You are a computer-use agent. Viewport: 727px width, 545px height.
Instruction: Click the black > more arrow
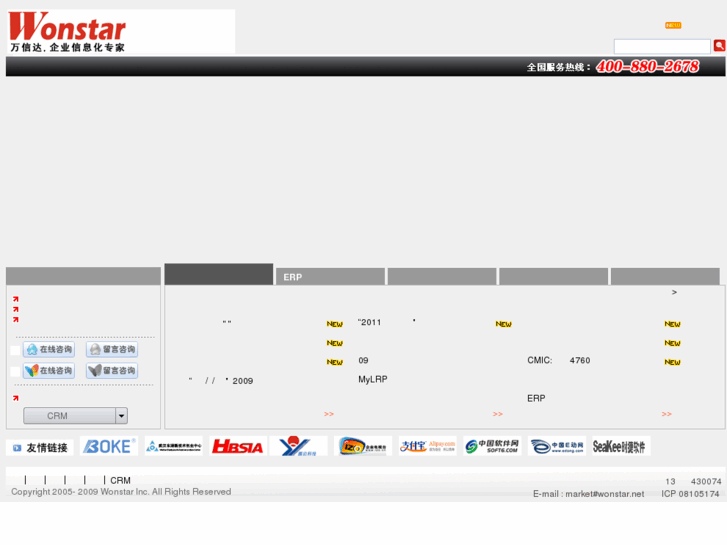pyautogui.click(x=674, y=292)
